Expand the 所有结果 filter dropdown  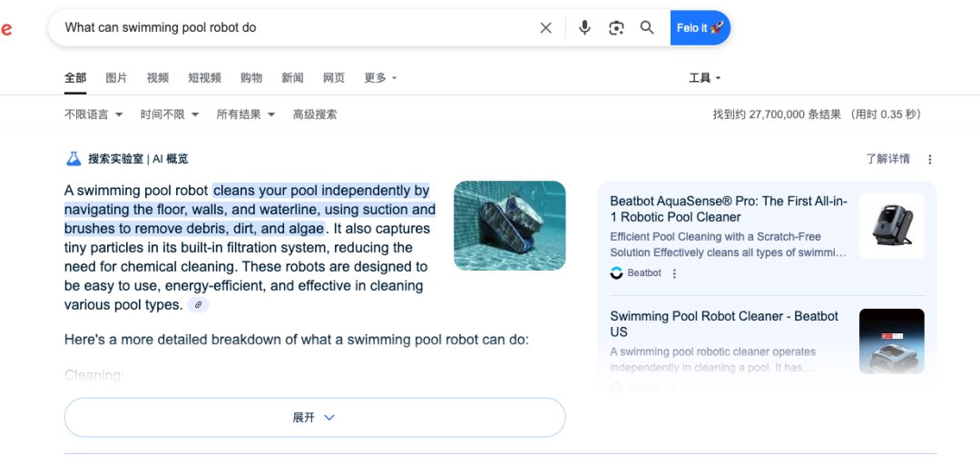[246, 114]
